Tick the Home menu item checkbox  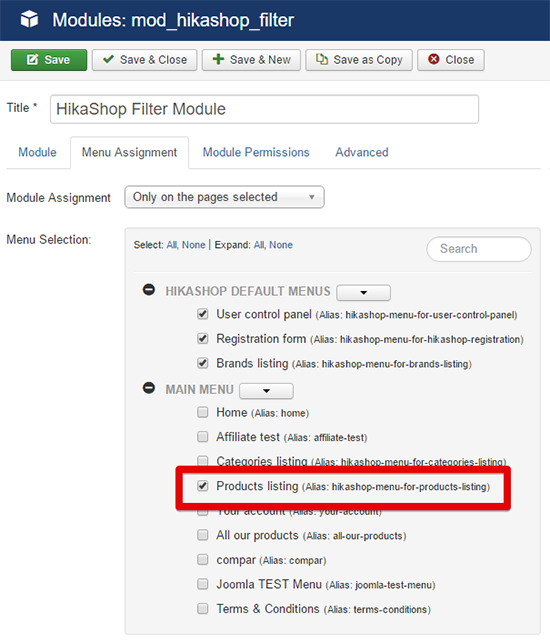[203, 412]
